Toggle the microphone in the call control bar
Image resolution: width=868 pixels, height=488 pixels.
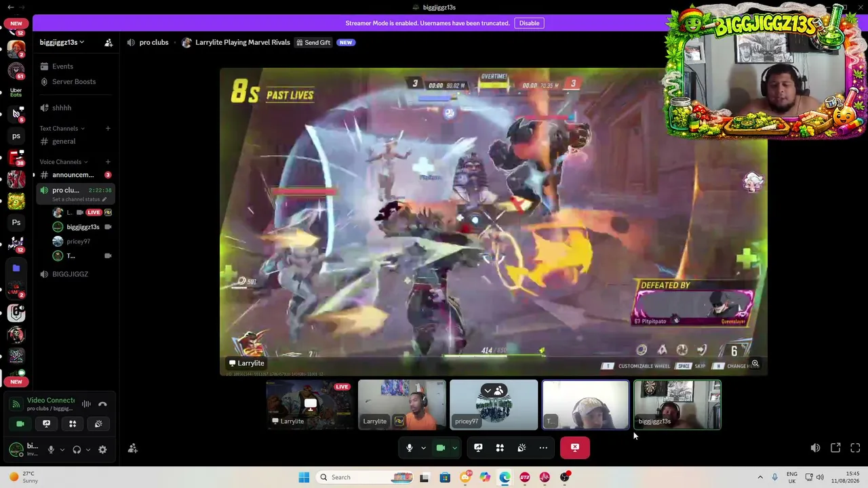410,448
